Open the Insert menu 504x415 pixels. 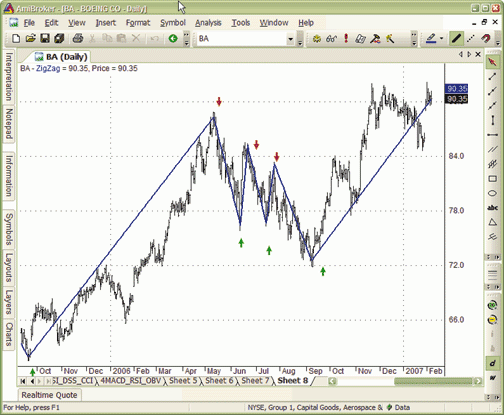pos(106,23)
